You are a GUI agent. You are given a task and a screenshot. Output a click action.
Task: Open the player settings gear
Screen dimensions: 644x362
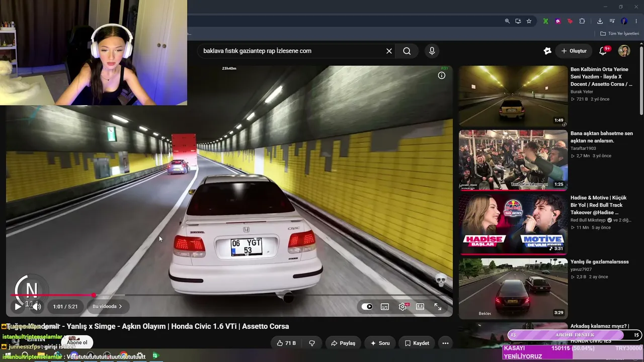click(403, 307)
